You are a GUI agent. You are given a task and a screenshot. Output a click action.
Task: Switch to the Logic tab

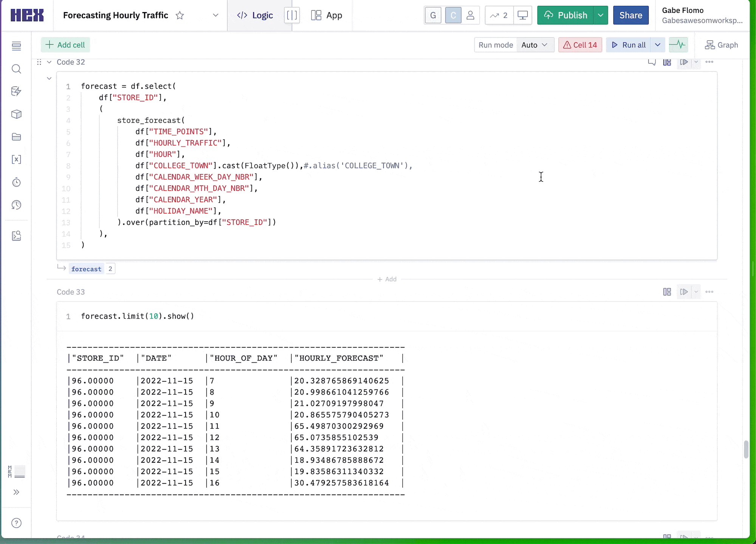point(255,15)
